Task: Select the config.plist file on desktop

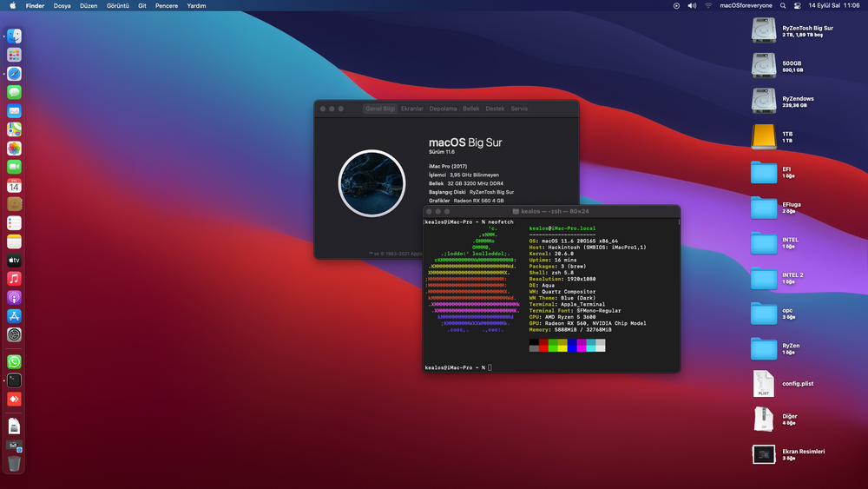Action: click(x=764, y=383)
